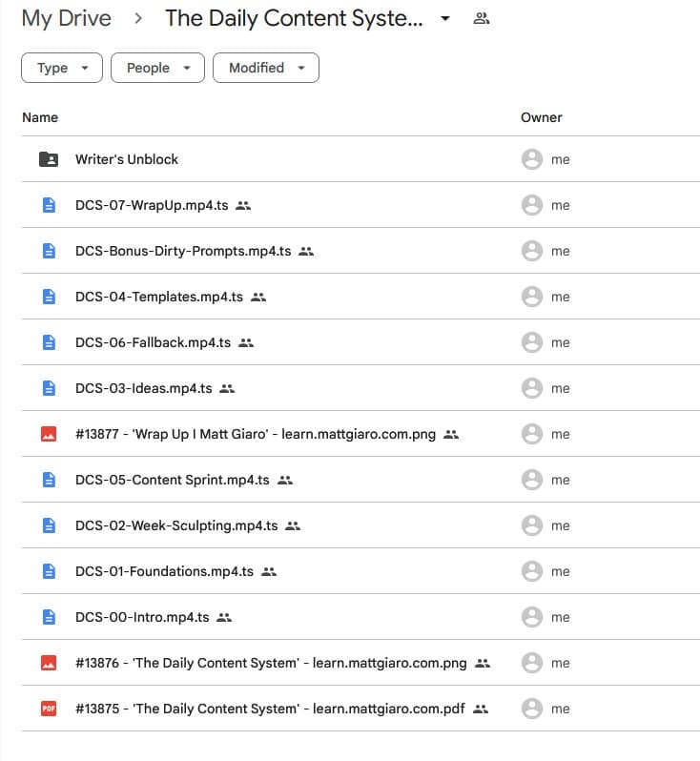
Task: Expand the Modified filter dropdown
Action: 266,68
